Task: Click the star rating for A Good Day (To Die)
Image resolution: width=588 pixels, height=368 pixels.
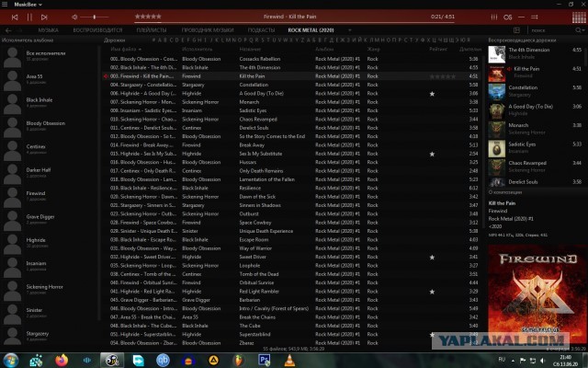Action: [x=432, y=94]
